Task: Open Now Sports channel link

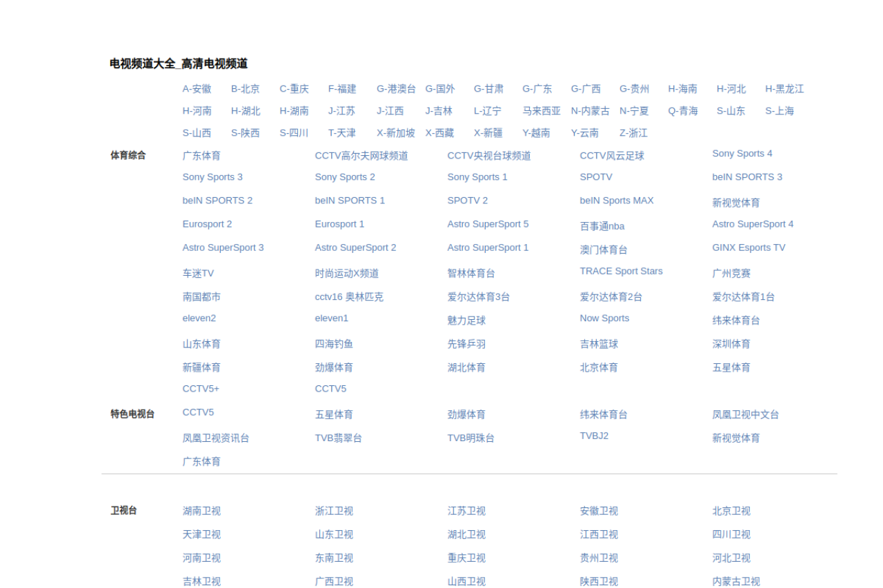Action: click(x=604, y=318)
